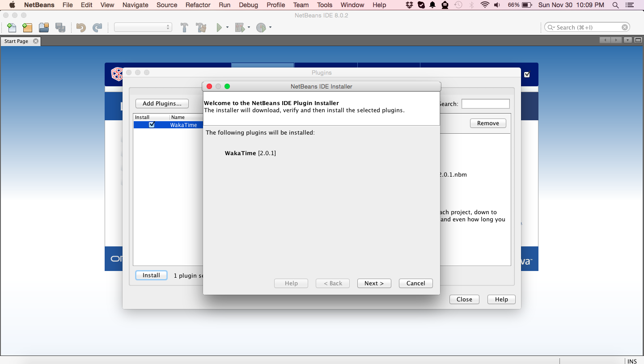644x364 pixels.
Task: Click Help at bottom of Plugins window
Action: pyautogui.click(x=501, y=300)
